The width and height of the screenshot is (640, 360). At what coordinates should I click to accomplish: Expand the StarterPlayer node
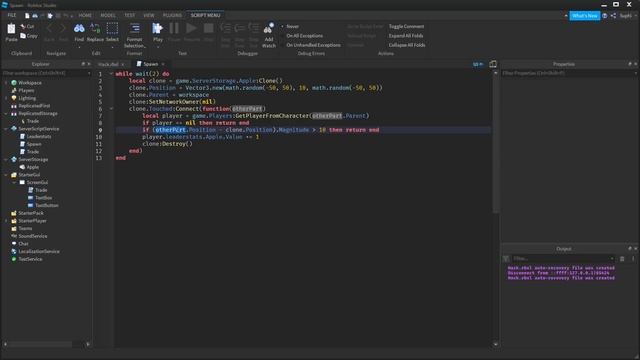click(x=6, y=221)
